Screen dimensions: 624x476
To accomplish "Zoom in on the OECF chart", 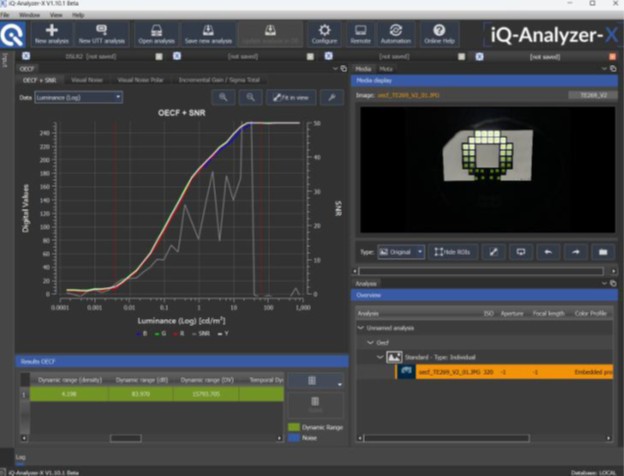I will click(x=223, y=97).
